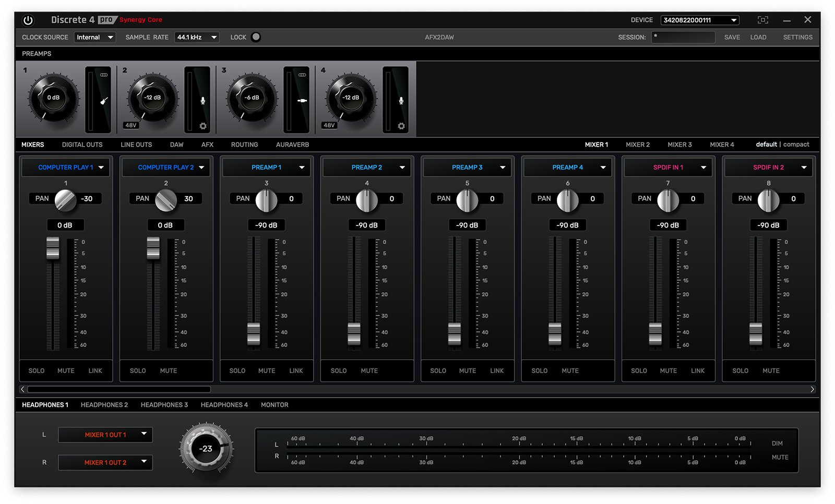Click the SESSION name input field
This screenshot has width=835, height=504.
[683, 37]
